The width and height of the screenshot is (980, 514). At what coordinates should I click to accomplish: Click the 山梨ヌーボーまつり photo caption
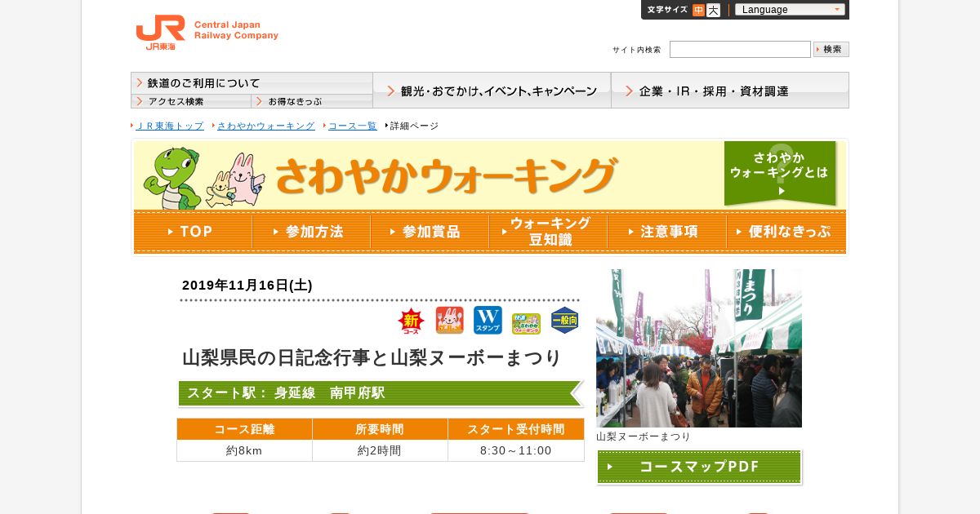pyautogui.click(x=644, y=436)
